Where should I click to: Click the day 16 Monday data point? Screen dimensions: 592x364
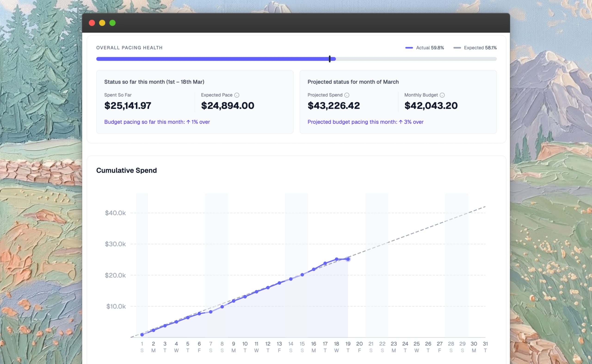tap(314, 269)
